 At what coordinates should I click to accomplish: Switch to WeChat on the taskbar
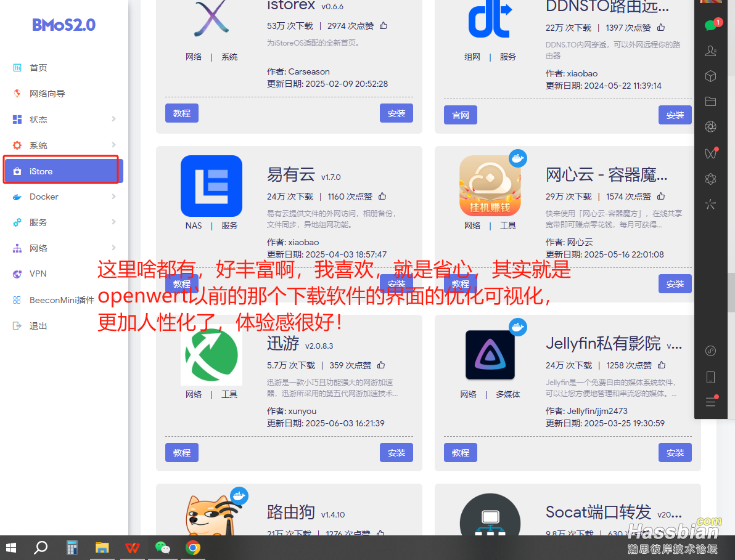point(163,548)
